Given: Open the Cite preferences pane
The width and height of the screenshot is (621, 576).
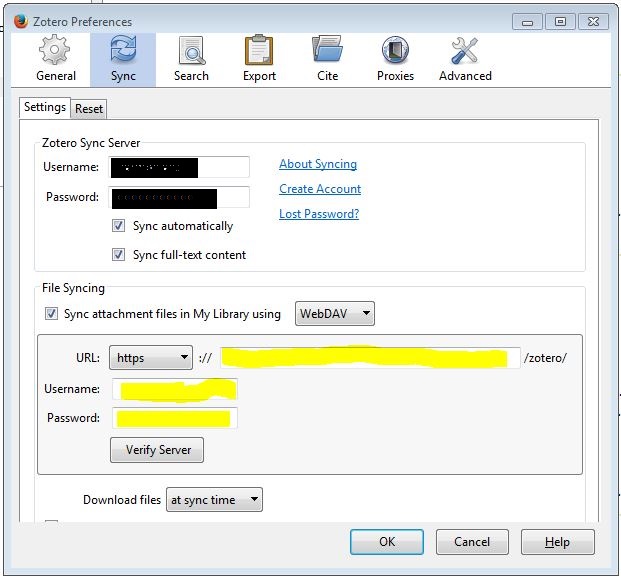Looking at the screenshot, I should [327, 59].
